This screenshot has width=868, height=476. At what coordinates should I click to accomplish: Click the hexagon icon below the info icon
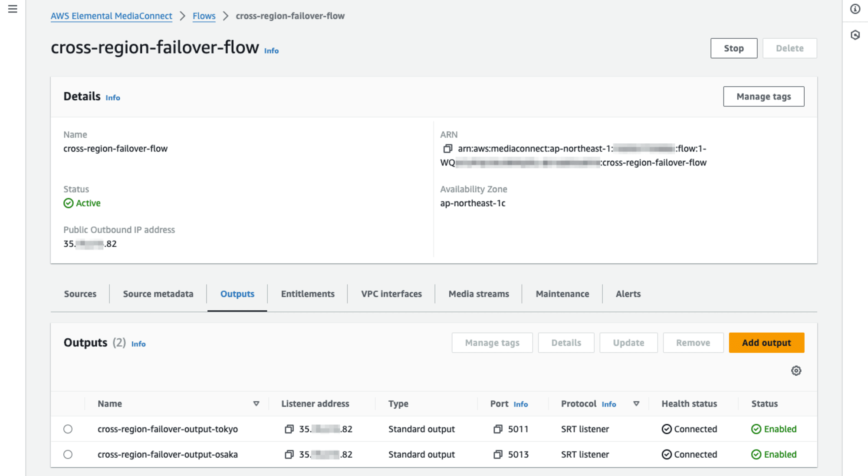(855, 35)
